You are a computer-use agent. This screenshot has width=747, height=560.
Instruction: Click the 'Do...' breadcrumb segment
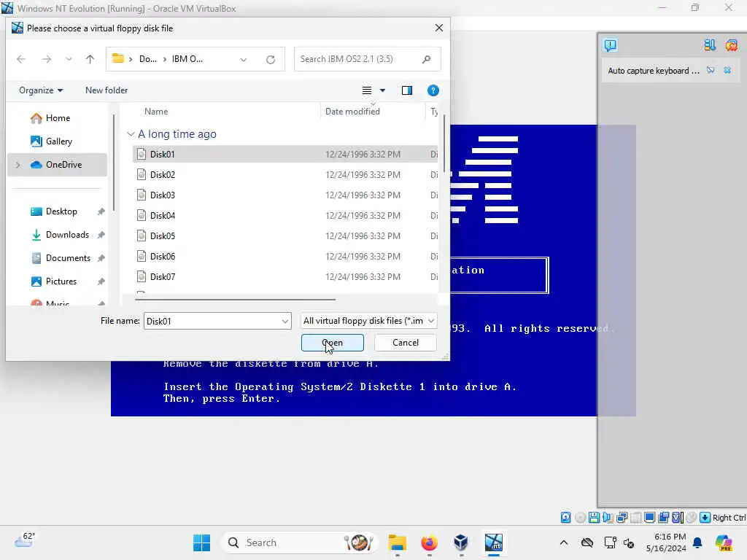[x=147, y=59]
